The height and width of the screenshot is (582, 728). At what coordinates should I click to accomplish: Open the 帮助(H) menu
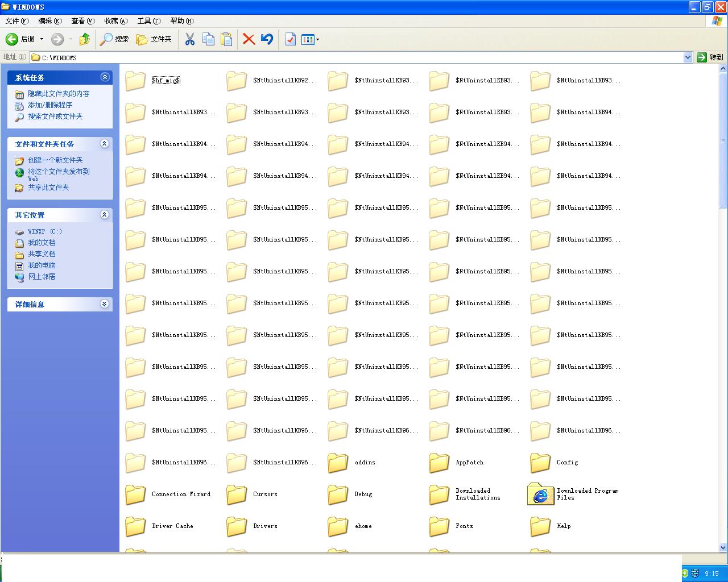point(181,21)
